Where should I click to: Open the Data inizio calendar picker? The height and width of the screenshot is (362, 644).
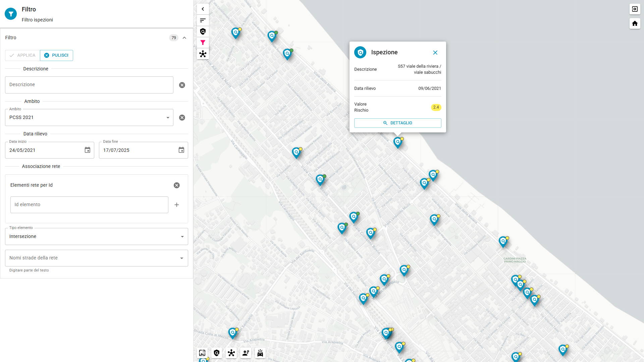pyautogui.click(x=87, y=150)
